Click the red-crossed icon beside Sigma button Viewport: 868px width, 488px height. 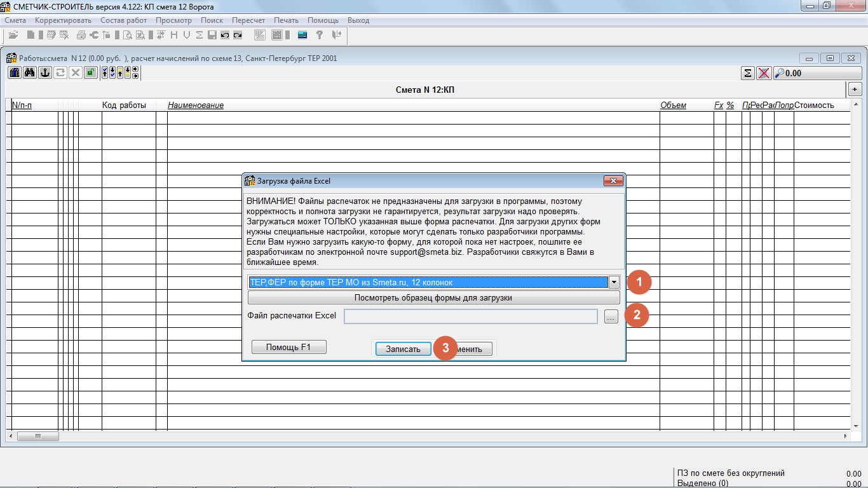click(x=764, y=73)
